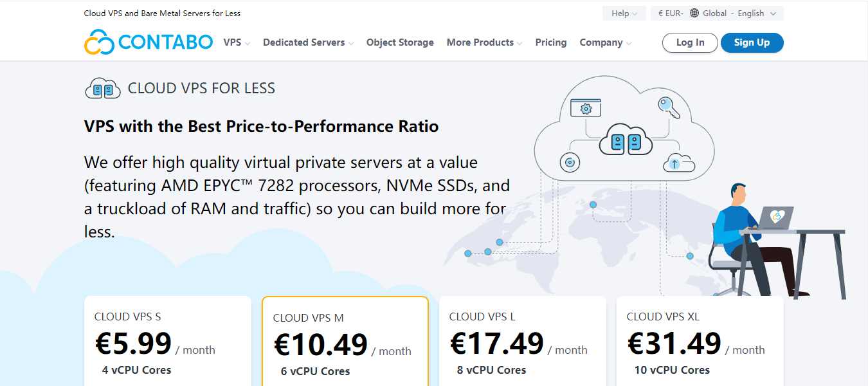Expand the Dedicated Servers menu
Image resolution: width=868 pixels, height=386 pixels.
point(308,42)
